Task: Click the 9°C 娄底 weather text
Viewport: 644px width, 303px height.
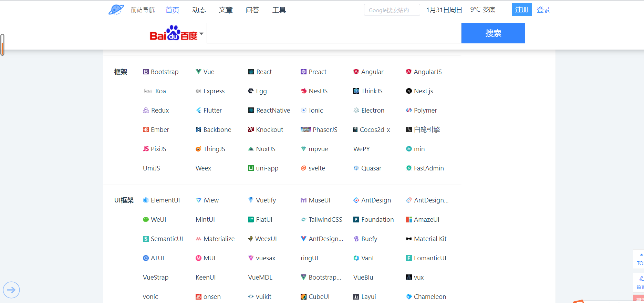Action: pyautogui.click(x=482, y=10)
